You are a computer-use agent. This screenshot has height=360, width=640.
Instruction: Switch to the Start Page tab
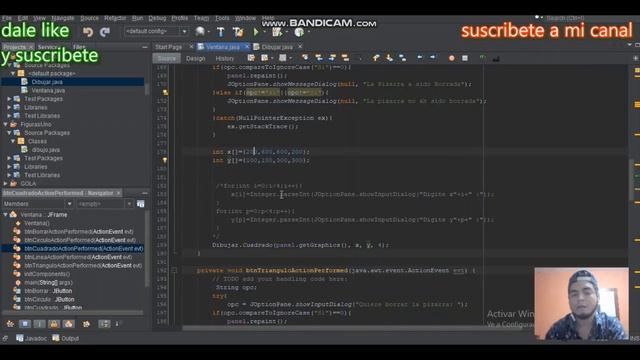coord(169,47)
